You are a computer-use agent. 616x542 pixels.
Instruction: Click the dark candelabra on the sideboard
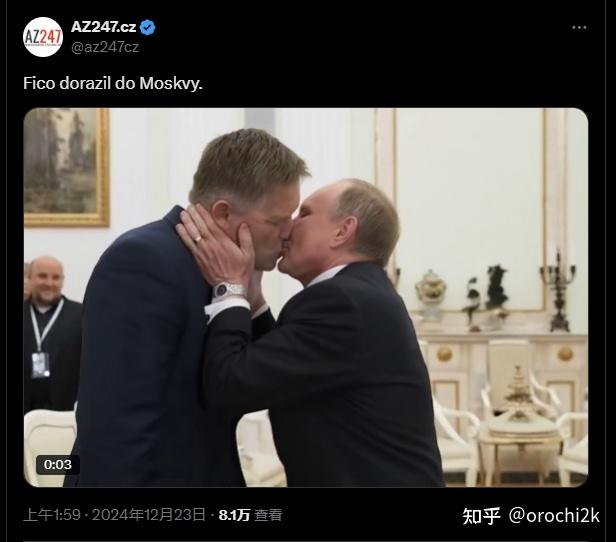click(558, 290)
